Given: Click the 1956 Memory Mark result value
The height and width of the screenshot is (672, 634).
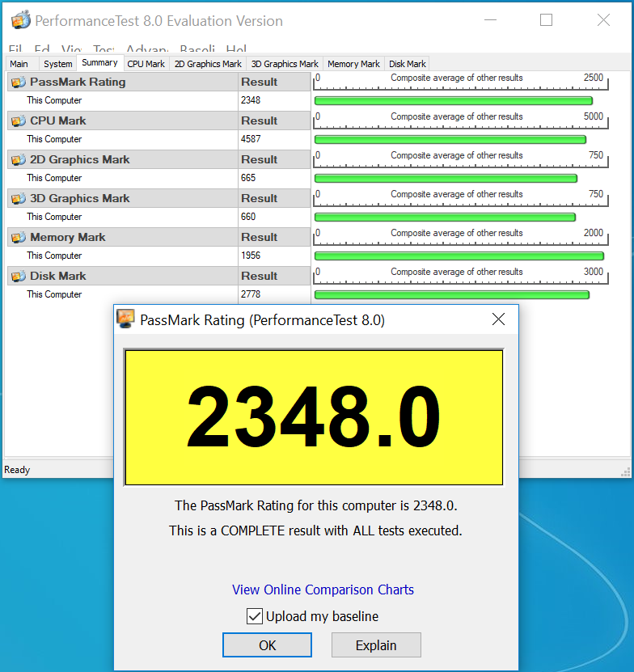Looking at the screenshot, I should click(251, 256).
